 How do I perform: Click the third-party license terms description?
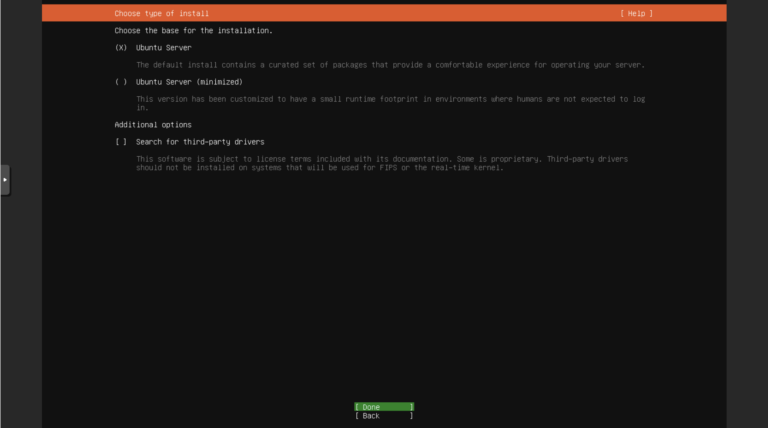click(x=382, y=163)
